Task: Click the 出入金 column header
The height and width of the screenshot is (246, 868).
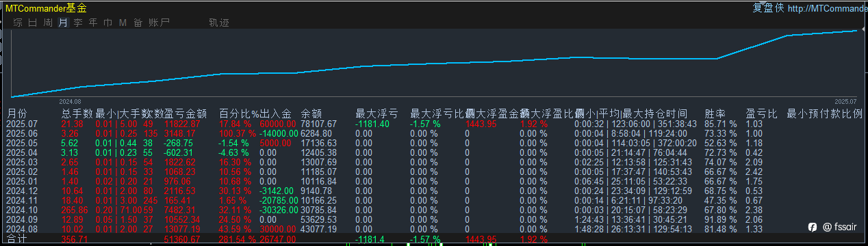Action: click(x=276, y=113)
